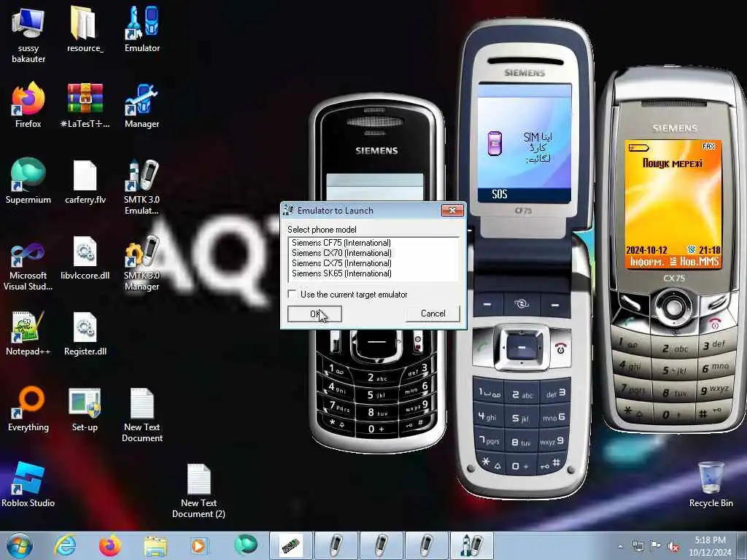Viewport: 747px width, 560px height.
Task: Show hidden system tray icons
Action: (x=620, y=547)
